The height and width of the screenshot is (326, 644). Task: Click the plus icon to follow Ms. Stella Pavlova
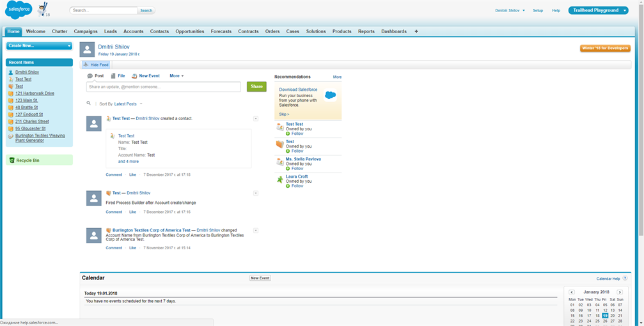288,168
